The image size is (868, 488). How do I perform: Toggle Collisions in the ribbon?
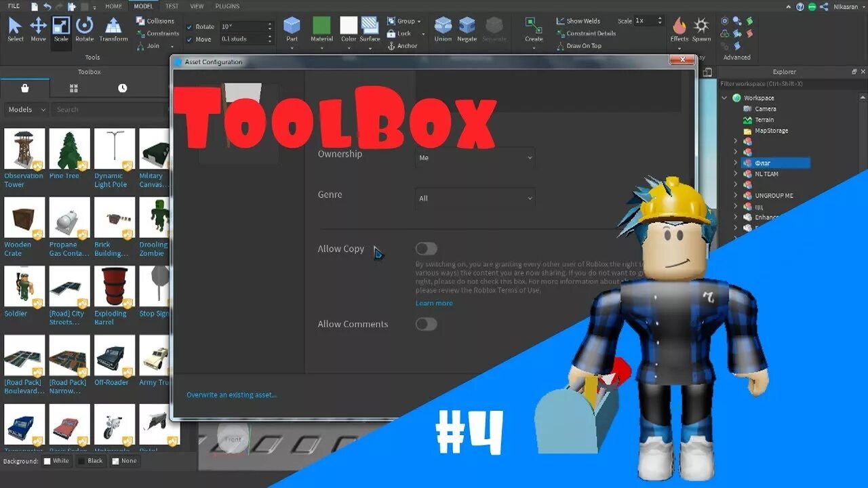[155, 21]
